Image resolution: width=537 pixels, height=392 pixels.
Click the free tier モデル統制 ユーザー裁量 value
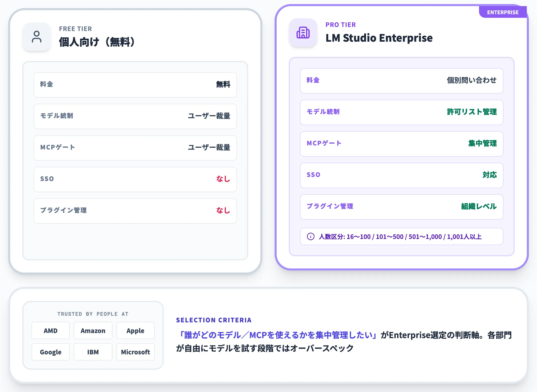pyautogui.click(x=209, y=116)
